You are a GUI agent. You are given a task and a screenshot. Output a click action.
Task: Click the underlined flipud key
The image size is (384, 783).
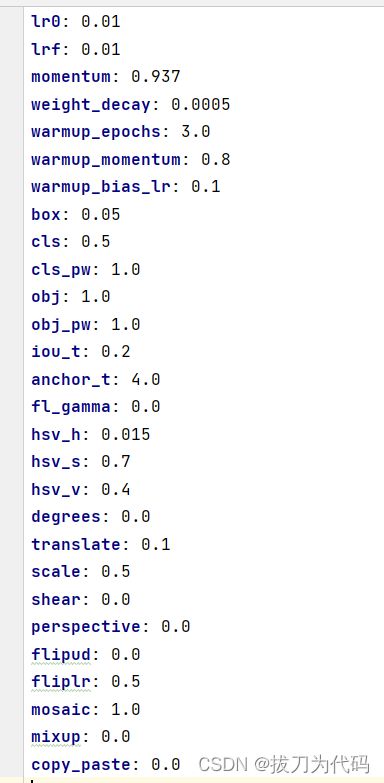[61, 654]
